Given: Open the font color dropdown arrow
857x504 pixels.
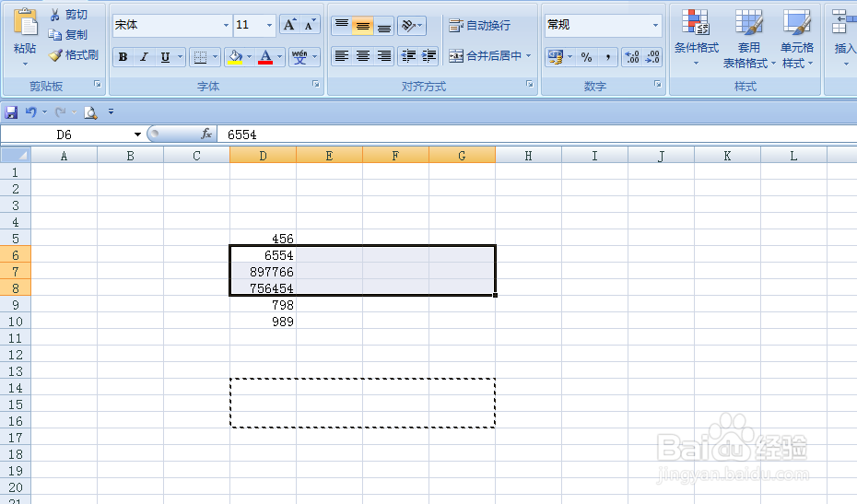Looking at the screenshot, I should (280, 57).
